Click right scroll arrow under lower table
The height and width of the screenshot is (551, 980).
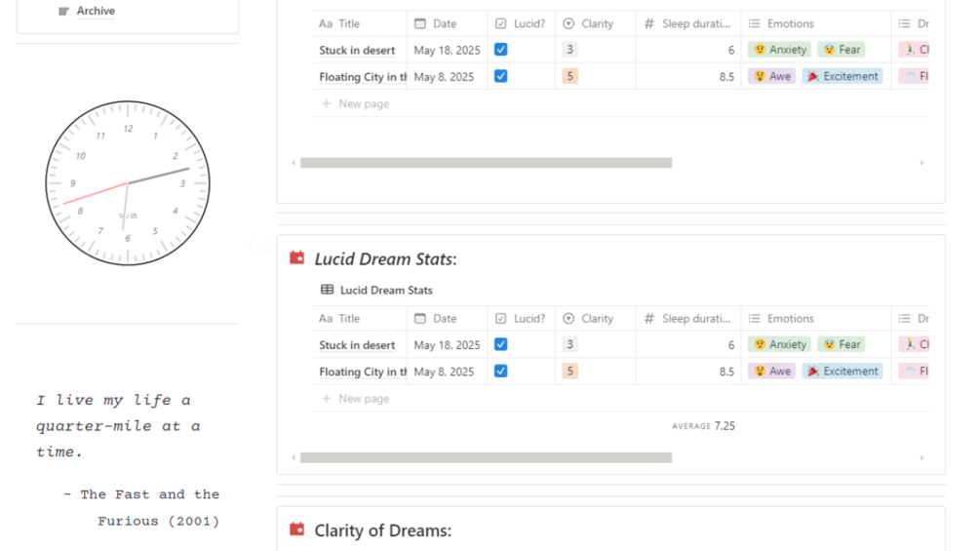point(921,457)
